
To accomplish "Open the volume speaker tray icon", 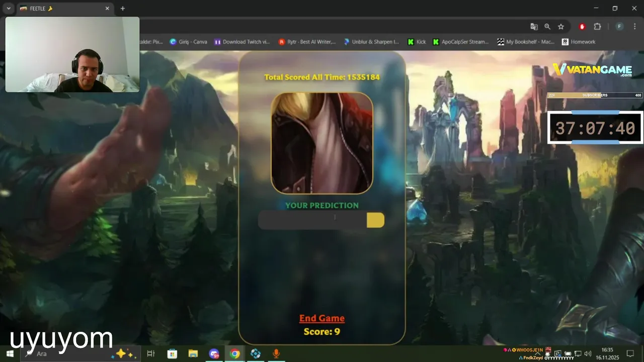I will click(x=588, y=354).
